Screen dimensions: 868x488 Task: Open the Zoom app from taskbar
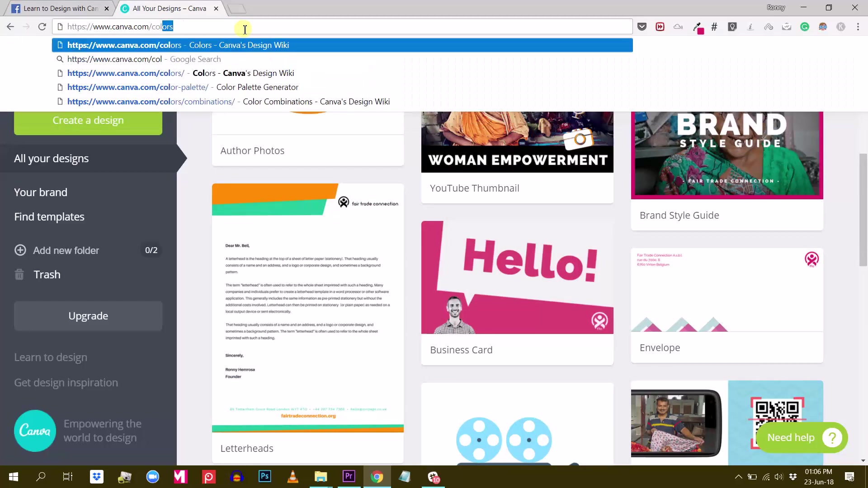152,477
